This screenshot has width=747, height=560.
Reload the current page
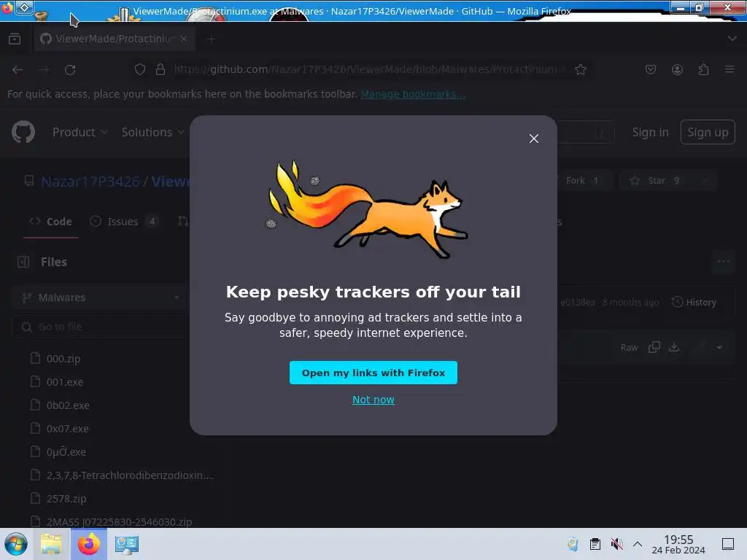click(70, 69)
